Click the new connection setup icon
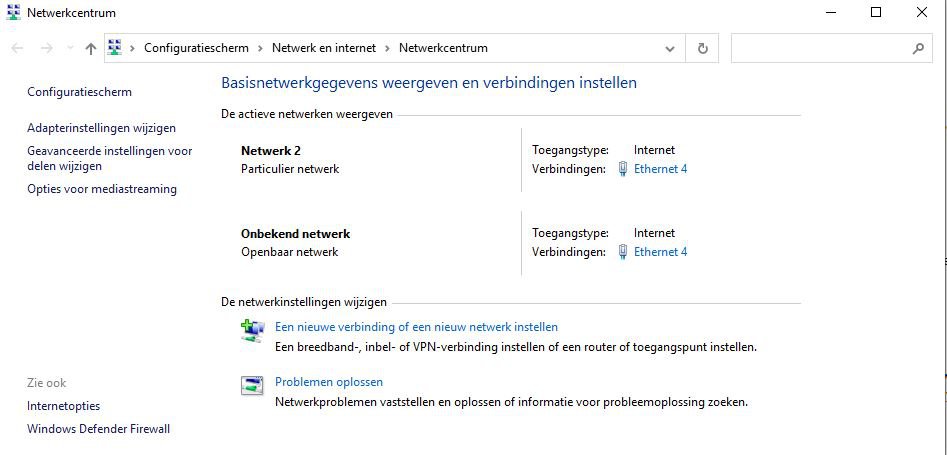 (252, 332)
